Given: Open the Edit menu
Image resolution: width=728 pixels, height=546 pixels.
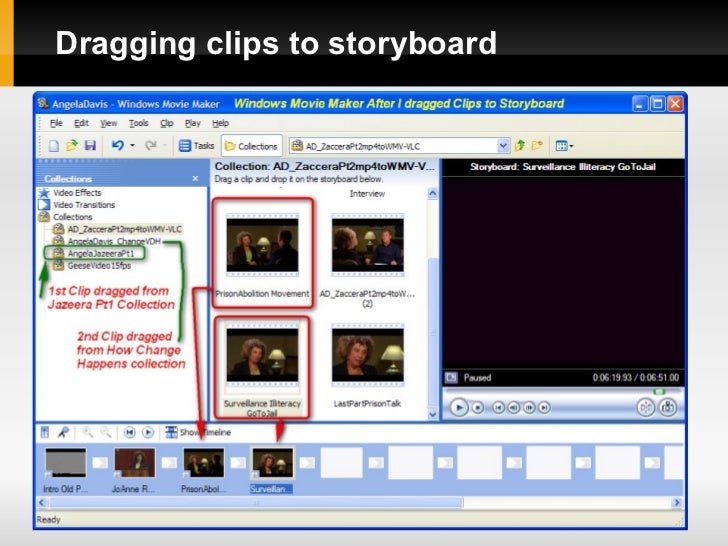Looking at the screenshot, I should pos(81,123).
